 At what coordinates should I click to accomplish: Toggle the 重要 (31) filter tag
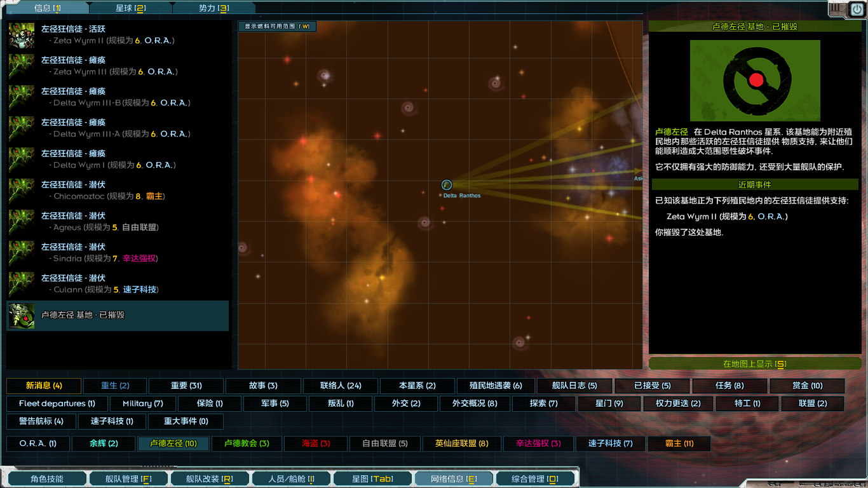pos(186,386)
